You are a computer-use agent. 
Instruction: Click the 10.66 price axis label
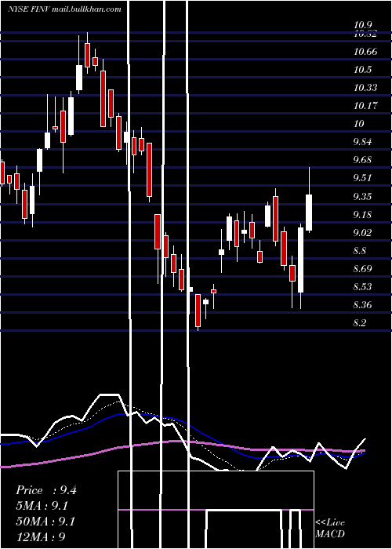(x=365, y=52)
